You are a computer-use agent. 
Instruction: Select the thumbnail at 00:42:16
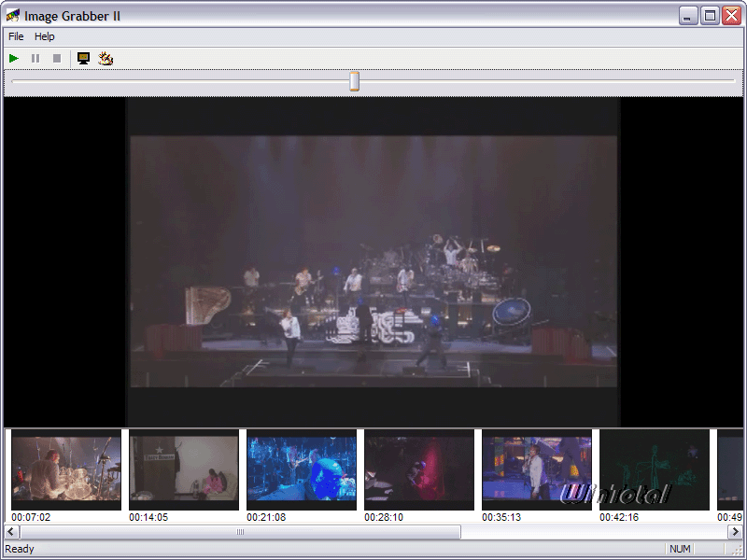[655, 469]
